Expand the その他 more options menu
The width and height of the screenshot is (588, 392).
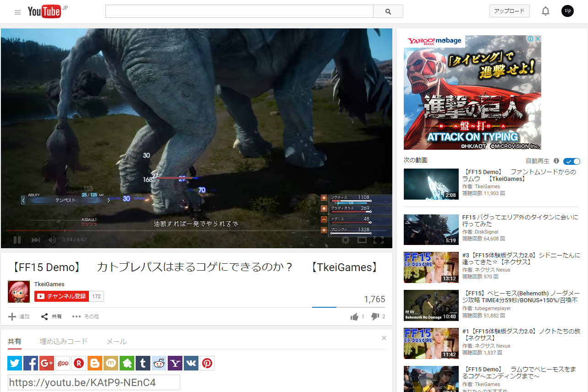click(x=86, y=316)
